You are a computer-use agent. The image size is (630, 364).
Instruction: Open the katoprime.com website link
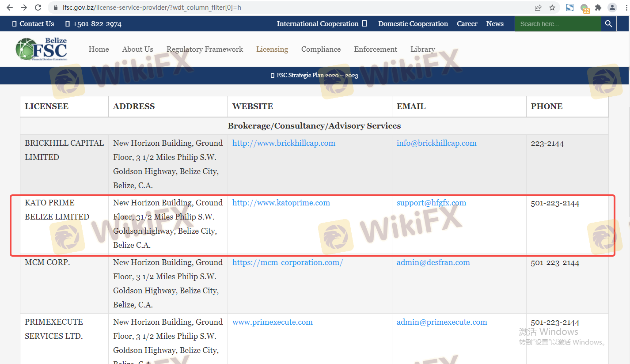[281, 203]
